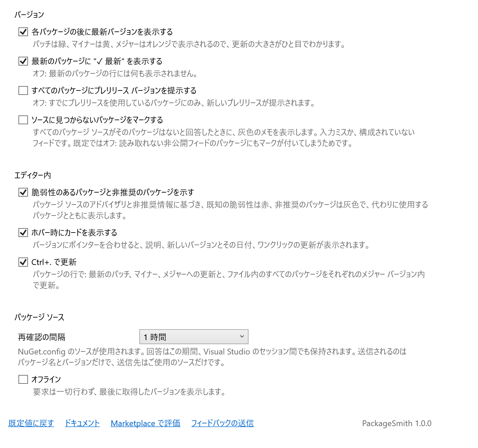Image resolution: width=478 pixels, height=448 pixels.
Task: Click description starting 'NuGet.config のソースが使用されます'
Action: pyautogui.click(x=212, y=357)
